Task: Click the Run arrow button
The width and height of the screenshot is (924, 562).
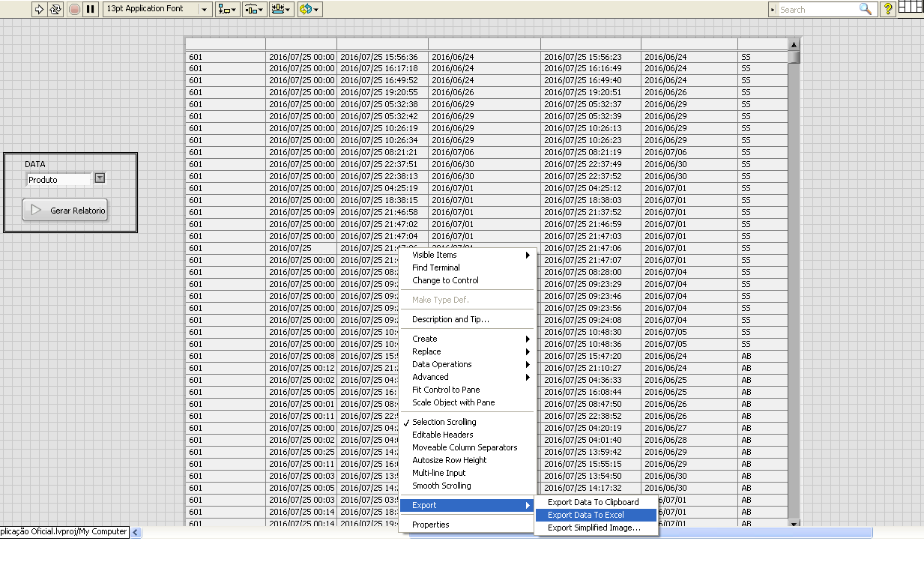Action: pos(39,9)
